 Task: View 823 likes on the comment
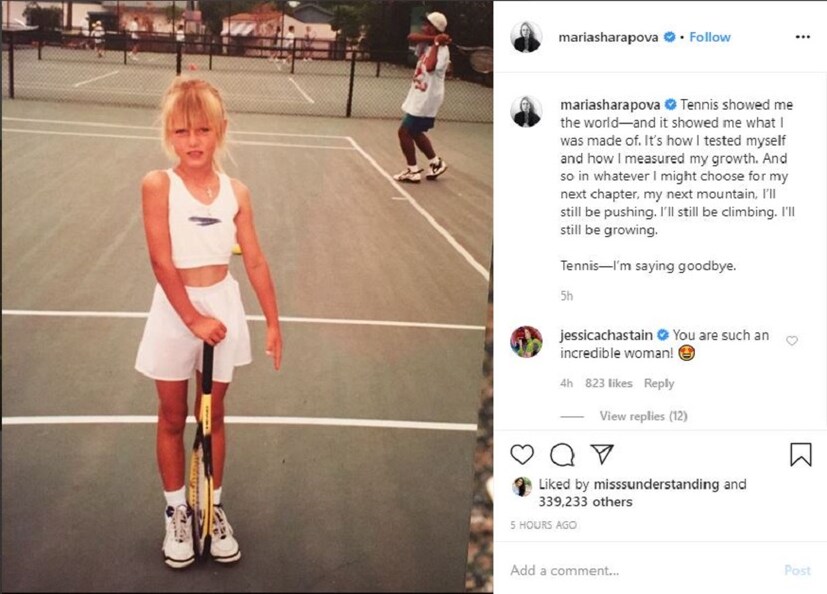609,384
